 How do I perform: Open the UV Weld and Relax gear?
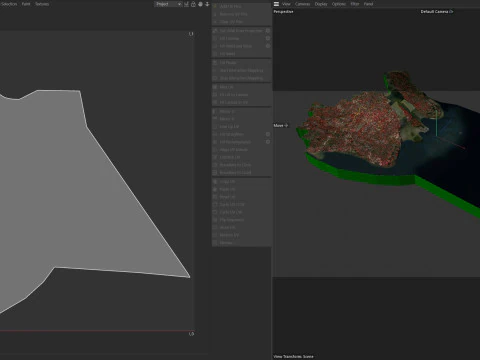point(268,46)
